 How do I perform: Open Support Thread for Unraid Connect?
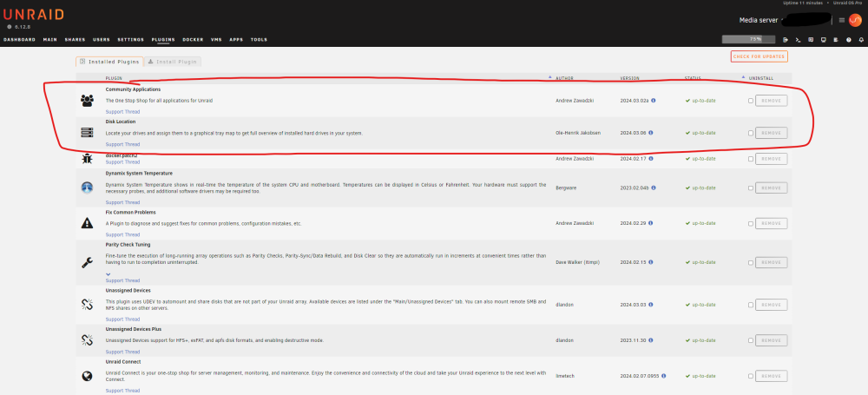pyautogui.click(x=123, y=391)
